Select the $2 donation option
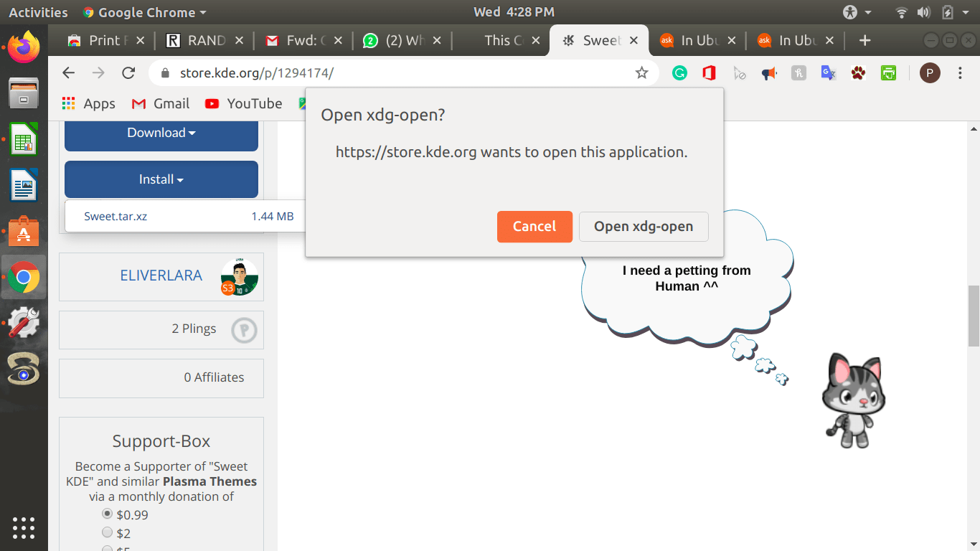The height and width of the screenshot is (551, 980). pyautogui.click(x=108, y=533)
